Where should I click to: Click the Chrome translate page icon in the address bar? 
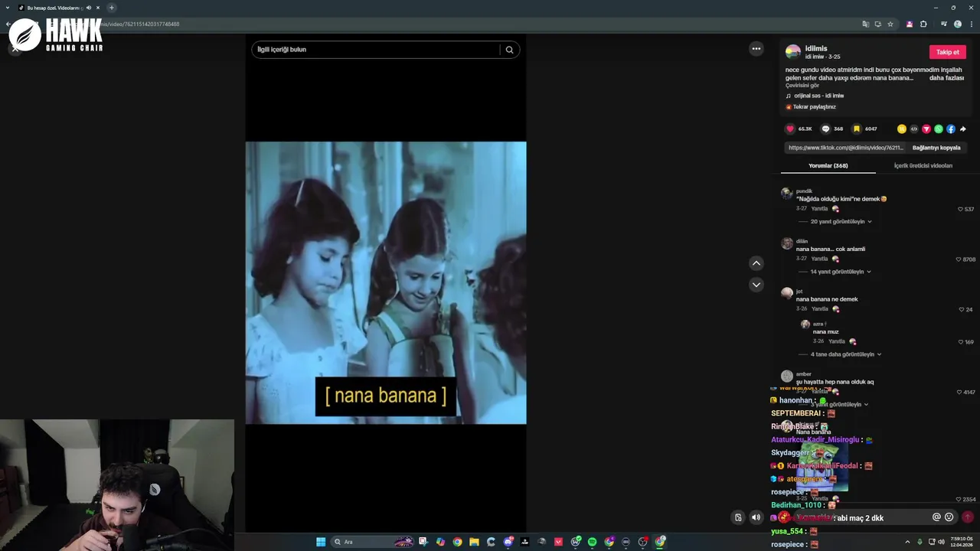pyautogui.click(x=866, y=24)
